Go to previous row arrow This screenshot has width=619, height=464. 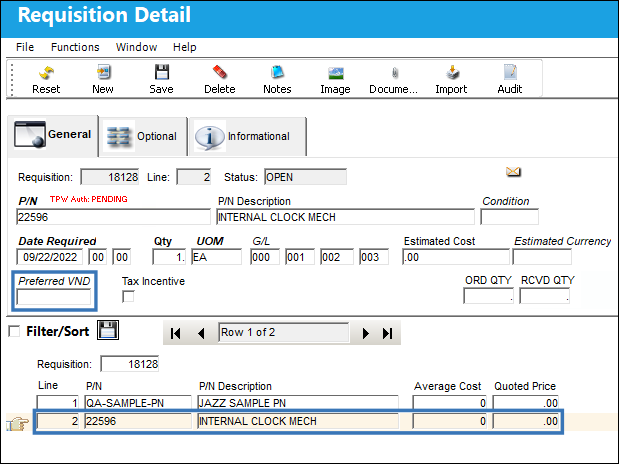(201, 333)
